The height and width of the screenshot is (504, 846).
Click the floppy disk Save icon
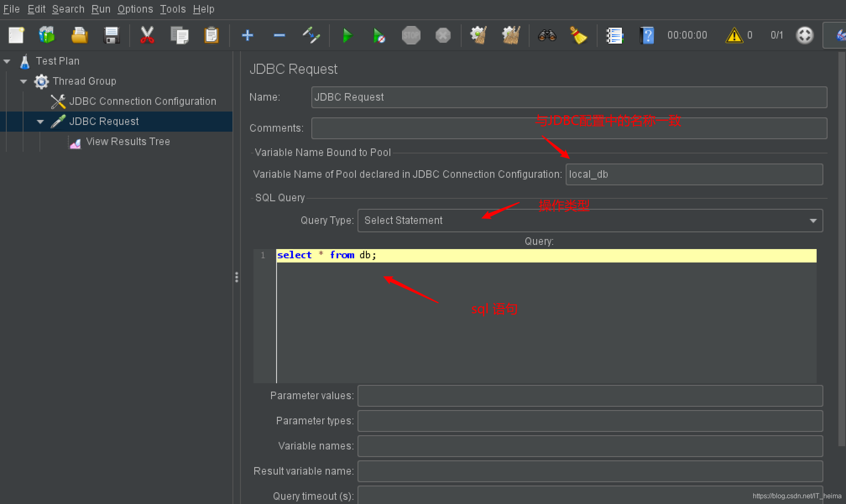click(x=112, y=36)
